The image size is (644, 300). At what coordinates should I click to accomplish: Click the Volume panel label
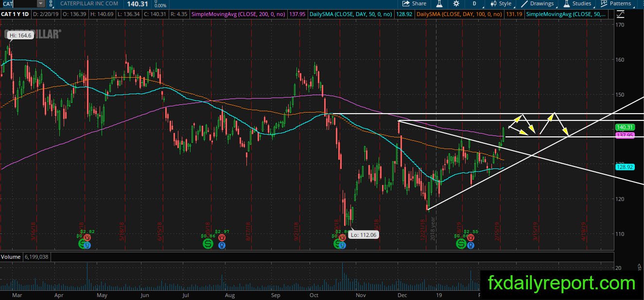click(11, 257)
